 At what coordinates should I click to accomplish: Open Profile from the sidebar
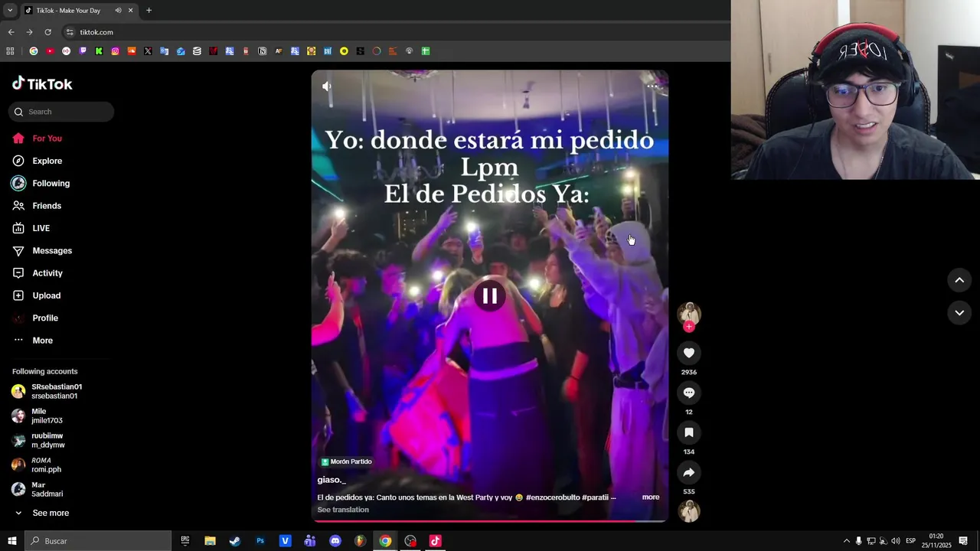[45, 318]
